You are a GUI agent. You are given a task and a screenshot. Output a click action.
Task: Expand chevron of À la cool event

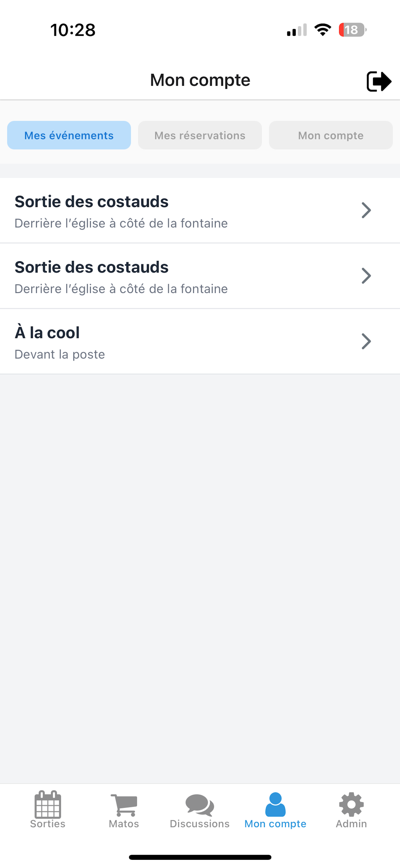(366, 341)
